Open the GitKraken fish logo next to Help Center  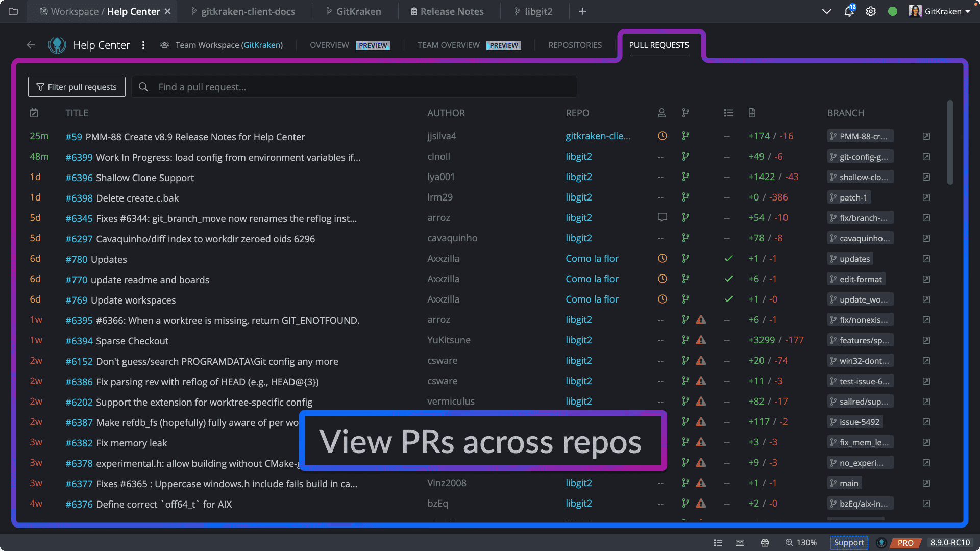point(57,45)
